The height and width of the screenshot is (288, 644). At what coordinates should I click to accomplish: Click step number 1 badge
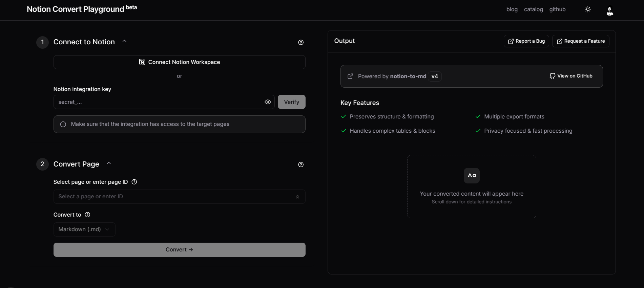point(42,42)
